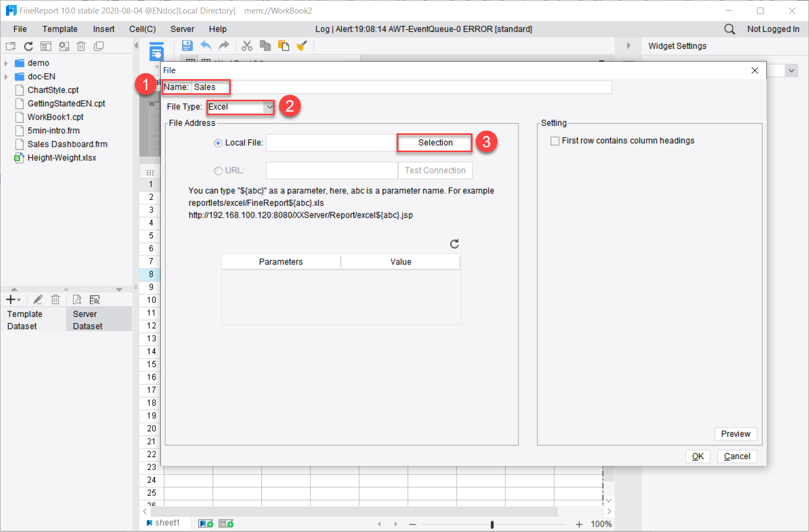Open the Server menu
The image size is (809, 532).
click(182, 29)
